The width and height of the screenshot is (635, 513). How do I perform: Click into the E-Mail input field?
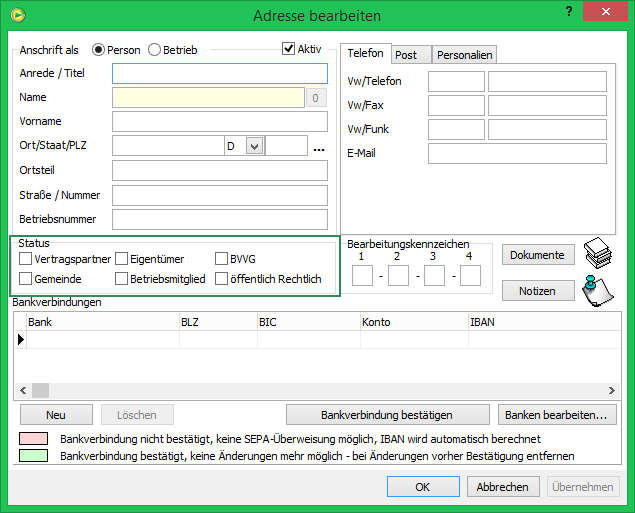coord(517,153)
